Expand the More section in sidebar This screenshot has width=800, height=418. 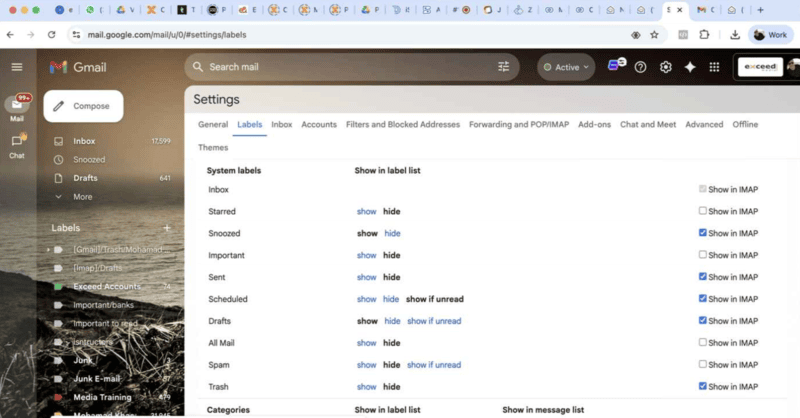pyautogui.click(x=82, y=197)
